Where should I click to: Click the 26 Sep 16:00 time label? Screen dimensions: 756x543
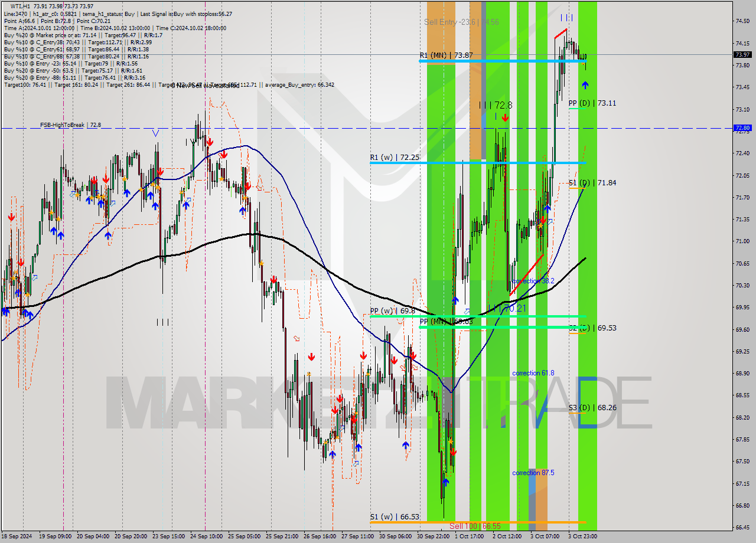coord(320,537)
